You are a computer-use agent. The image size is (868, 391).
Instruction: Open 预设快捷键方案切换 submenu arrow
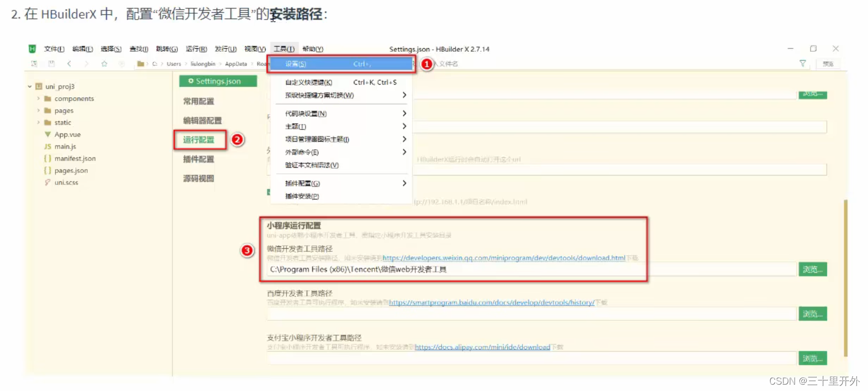[404, 95]
